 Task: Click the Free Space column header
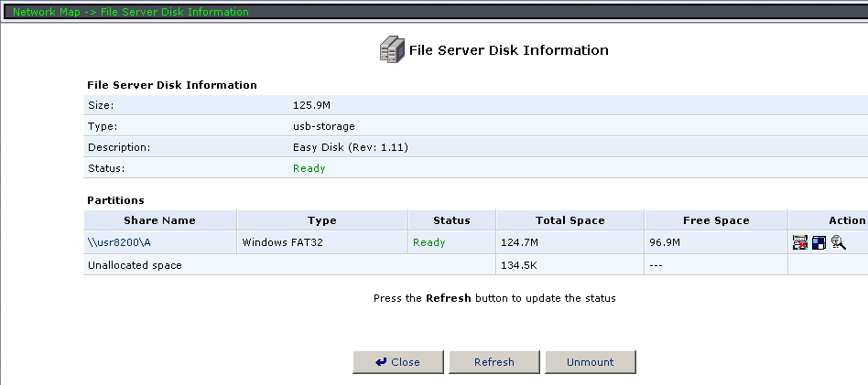pyautogui.click(x=716, y=220)
